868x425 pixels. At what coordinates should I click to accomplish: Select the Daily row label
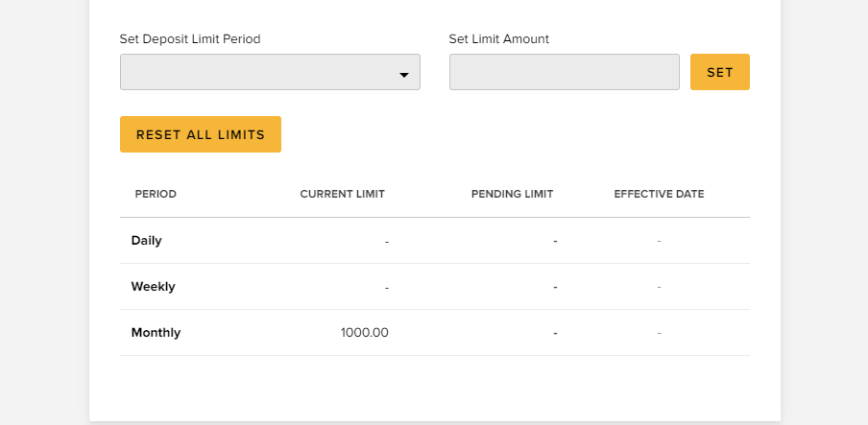pos(146,241)
